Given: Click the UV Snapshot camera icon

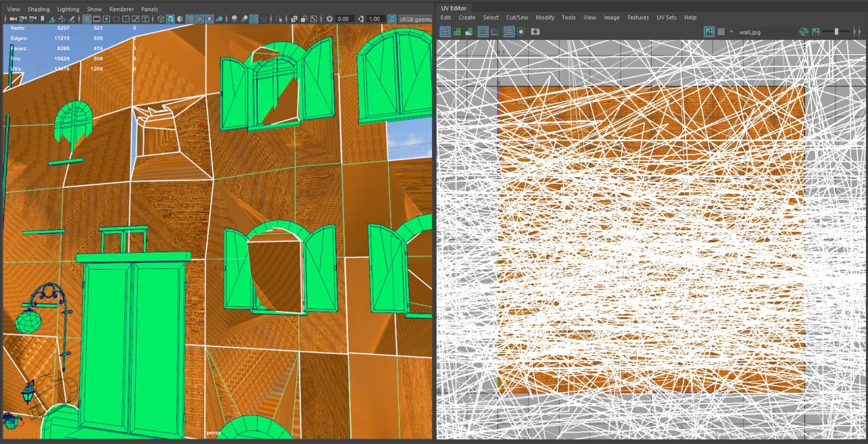Looking at the screenshot, I should tap(536, 31).
